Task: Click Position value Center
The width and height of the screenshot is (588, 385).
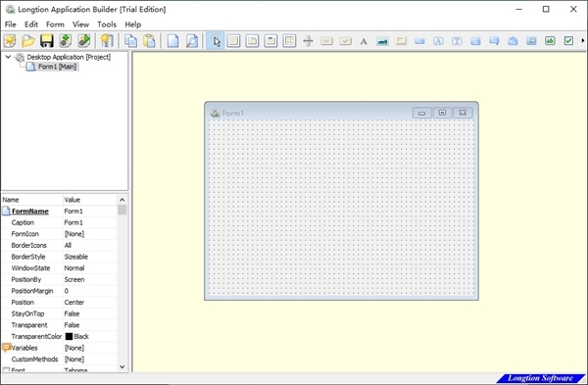Action: pyautogui.click(x=74, y=302)
